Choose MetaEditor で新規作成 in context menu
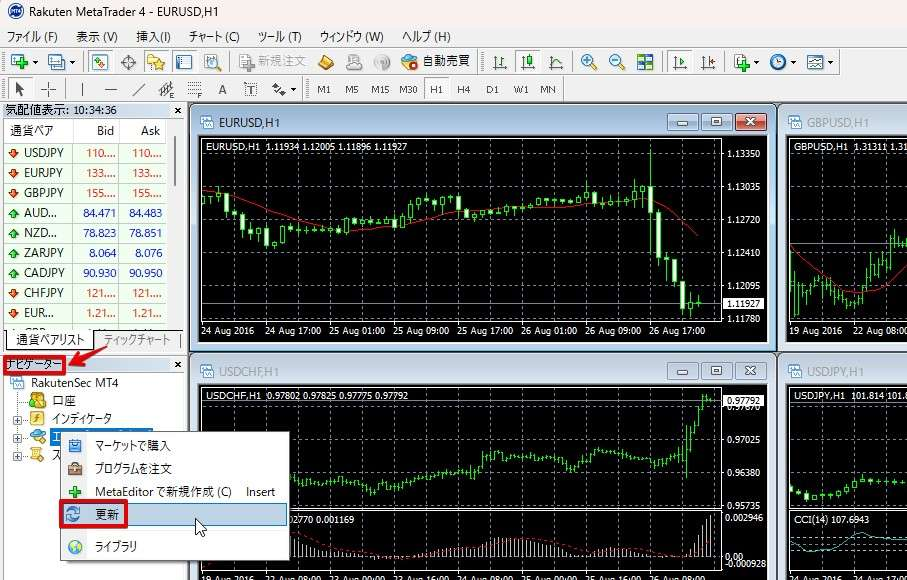 tap(174, 492)
